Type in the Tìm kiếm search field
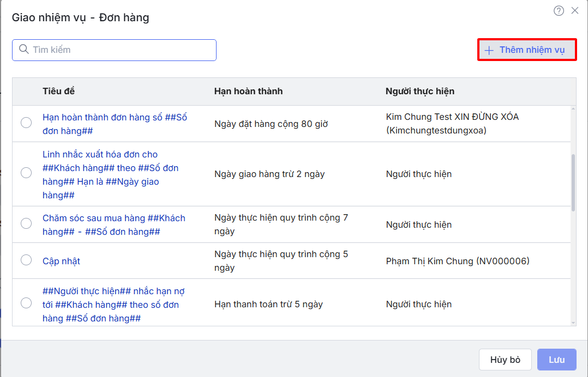This screenshot has width=588, height=377. click(120, 50)
